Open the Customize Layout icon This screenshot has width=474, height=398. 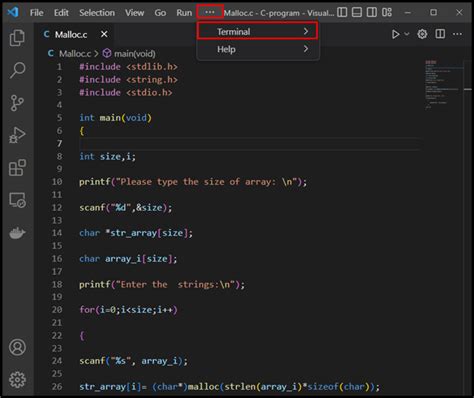click(x=387, y=12)
